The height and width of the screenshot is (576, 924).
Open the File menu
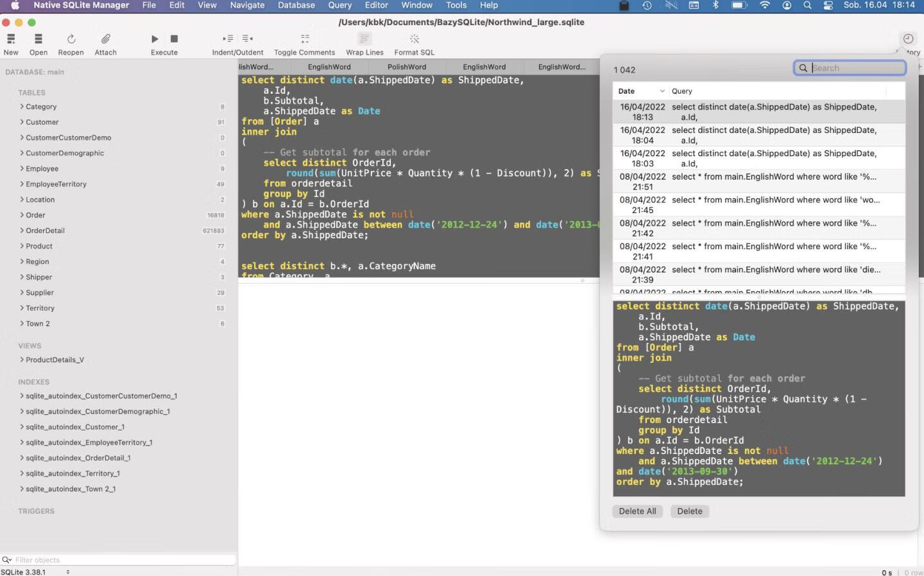(149, 5)
